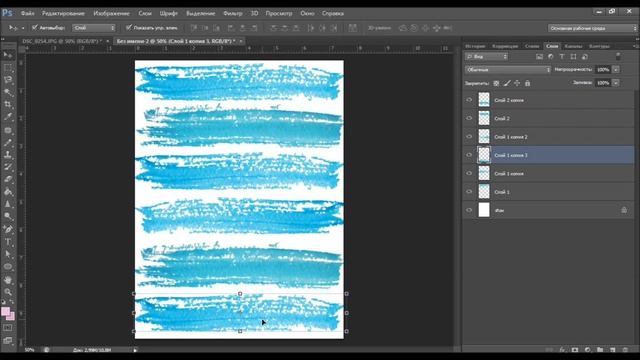Filter layers by smart object icon
640x360 pixels.
tap(585, 57)
